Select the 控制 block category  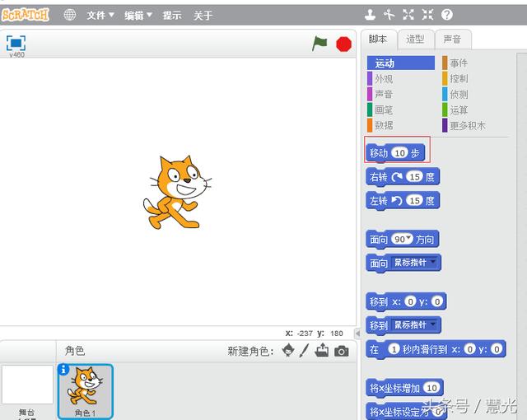pyautogui.click(x=455, y=78)
